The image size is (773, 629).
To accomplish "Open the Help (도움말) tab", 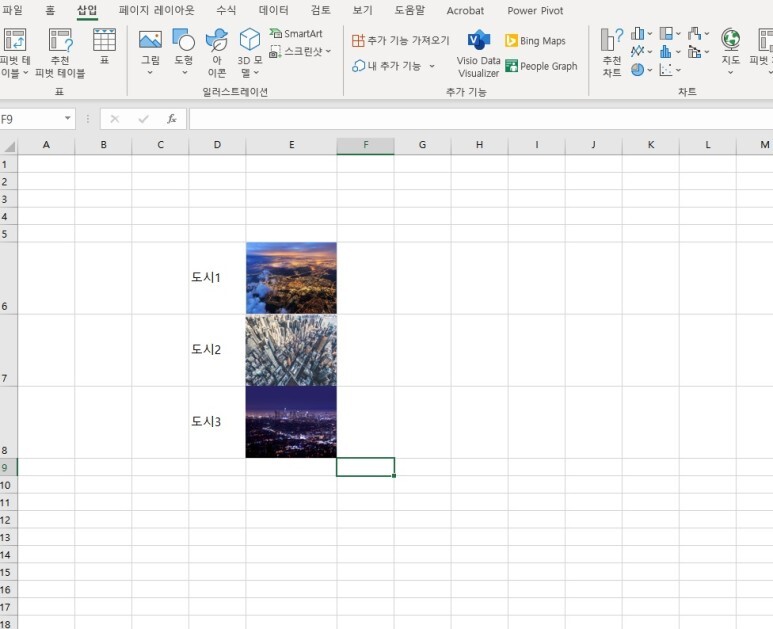I will pos(410,10).
